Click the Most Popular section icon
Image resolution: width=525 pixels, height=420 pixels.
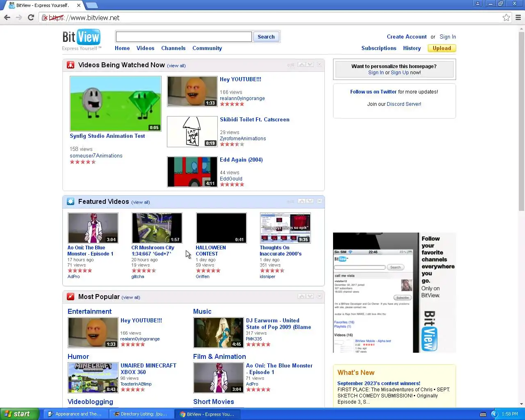coord(71,297)
